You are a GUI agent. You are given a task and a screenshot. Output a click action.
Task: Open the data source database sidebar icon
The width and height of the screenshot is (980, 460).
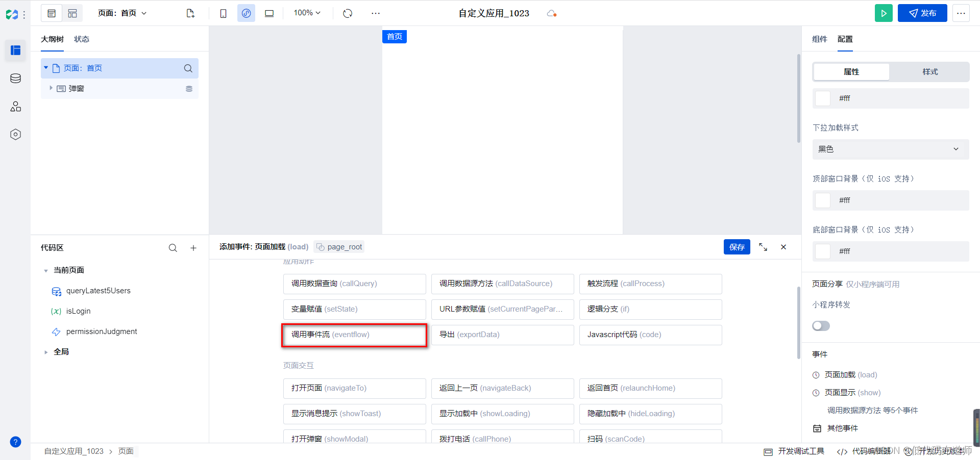pos(15,79)
